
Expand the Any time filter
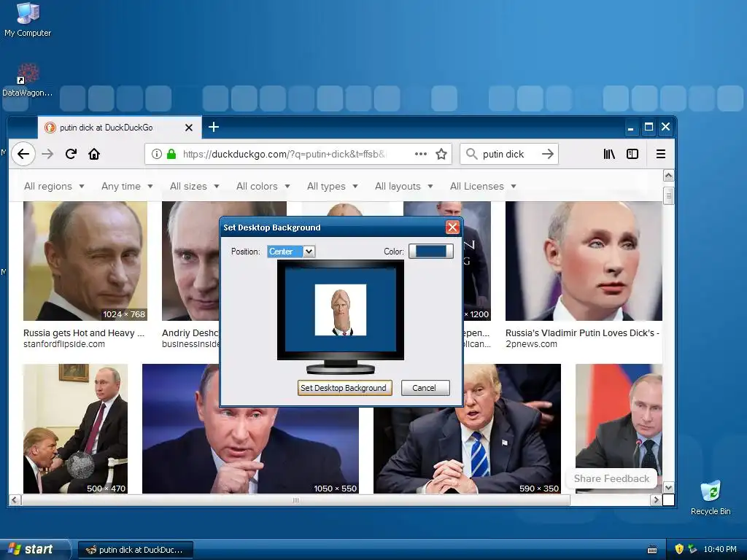[127, 186]
